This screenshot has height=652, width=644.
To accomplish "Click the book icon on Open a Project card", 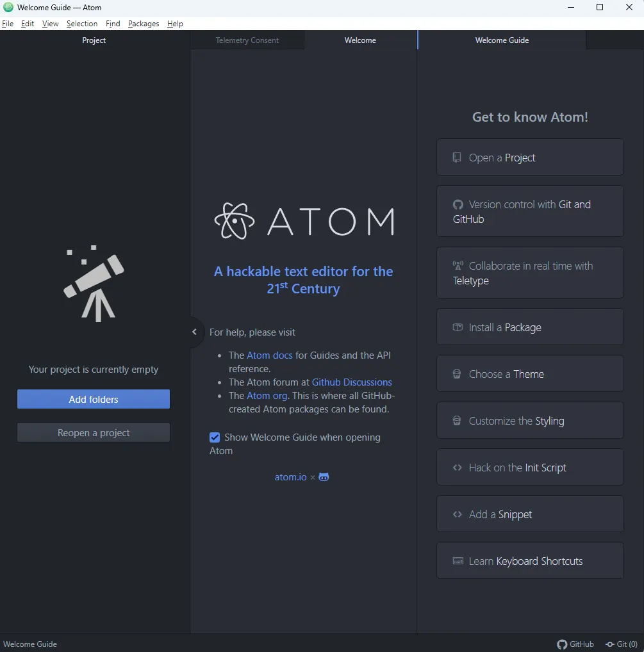I will coord(458,157).
